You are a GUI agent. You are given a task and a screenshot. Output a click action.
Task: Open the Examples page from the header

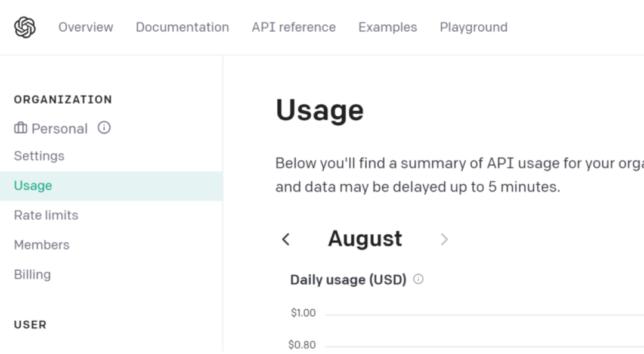coord(388,27)
